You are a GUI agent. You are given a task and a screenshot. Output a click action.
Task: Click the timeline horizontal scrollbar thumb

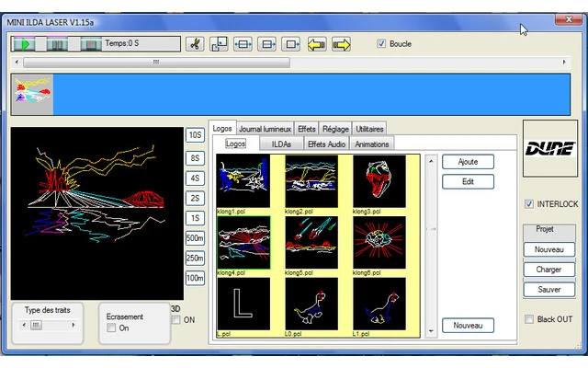pos(156,62)
